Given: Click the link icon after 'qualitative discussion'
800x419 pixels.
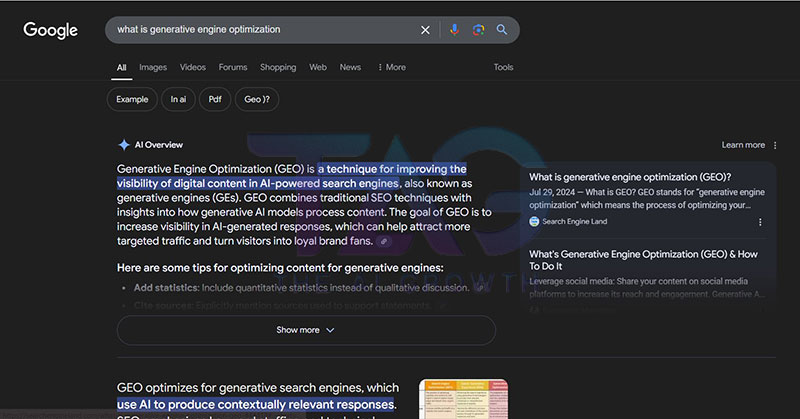Looking at the screenshot, I should (x=480, y=288).
